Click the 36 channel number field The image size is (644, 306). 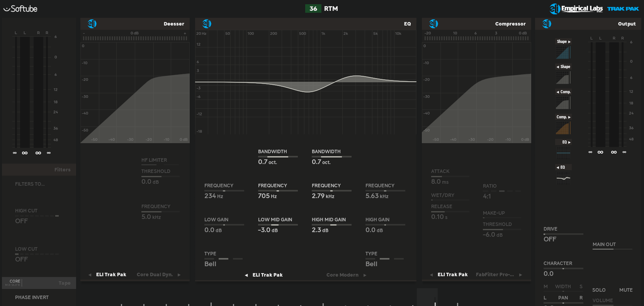(x=313, y=9)
